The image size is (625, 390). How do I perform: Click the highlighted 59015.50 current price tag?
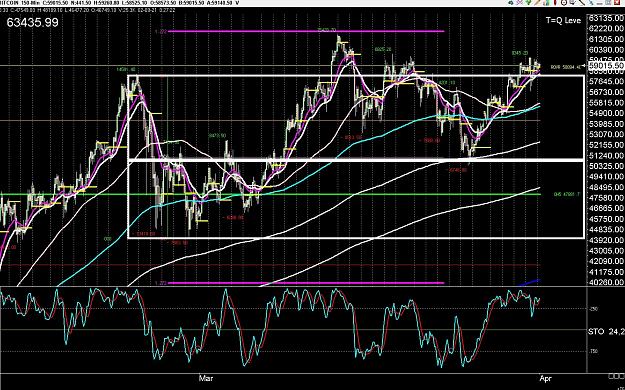[606, 65]
